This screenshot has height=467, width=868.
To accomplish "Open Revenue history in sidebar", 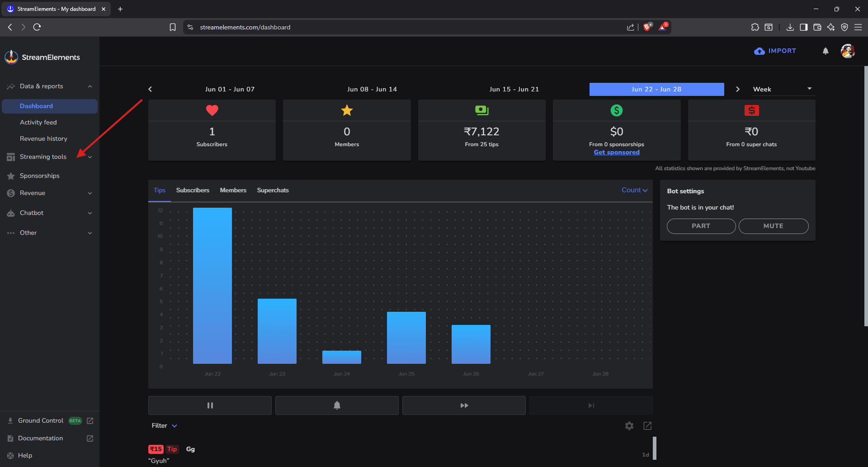I will [x=43, y=138].
